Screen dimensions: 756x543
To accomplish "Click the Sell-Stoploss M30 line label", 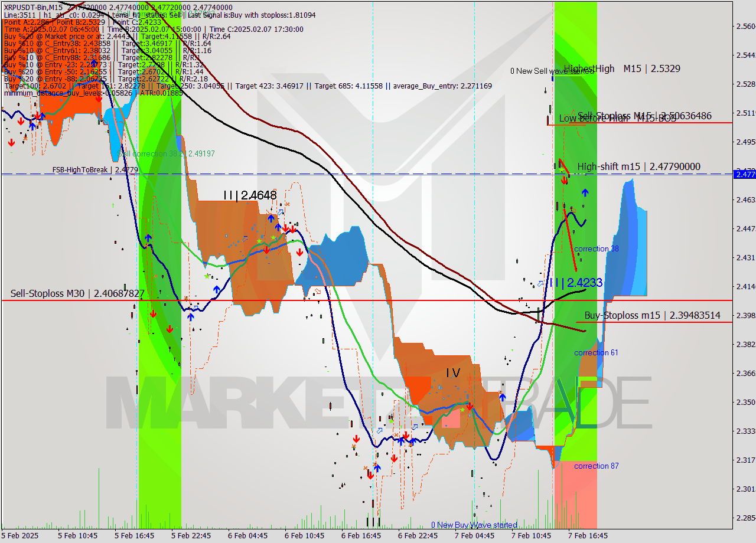I will pos(77,293).
